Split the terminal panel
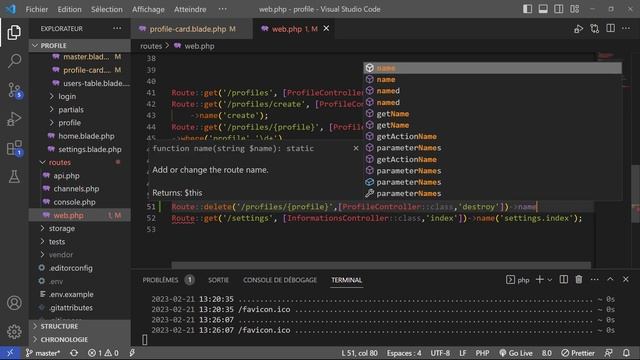The height and width of the screenshot is (360, 640). (x=564, y=280)
